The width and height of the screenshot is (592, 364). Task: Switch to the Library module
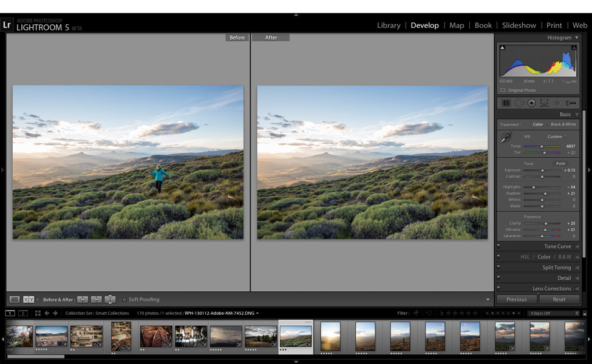(x=388, y=25)
